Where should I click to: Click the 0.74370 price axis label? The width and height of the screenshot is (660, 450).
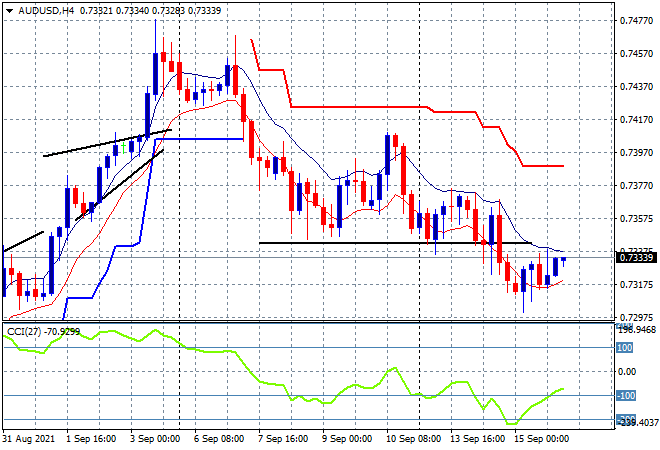coord(636,86)
